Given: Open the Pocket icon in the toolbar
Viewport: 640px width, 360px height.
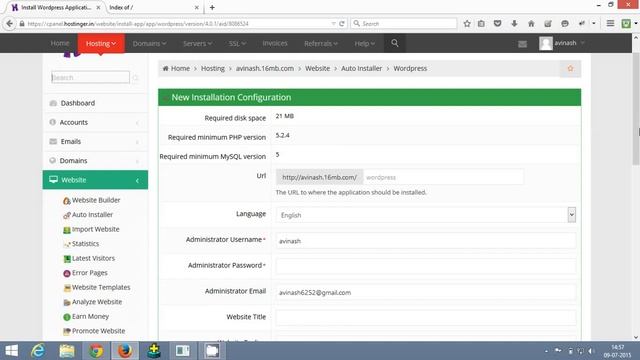Looking at the screenshot, I should [x=498, y=24].
